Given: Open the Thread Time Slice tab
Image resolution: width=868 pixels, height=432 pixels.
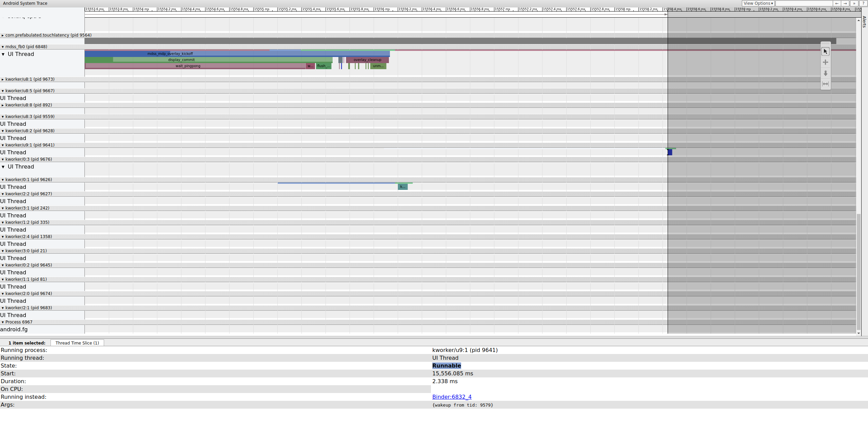Looking at the screenshot, I should coord(77,343).
